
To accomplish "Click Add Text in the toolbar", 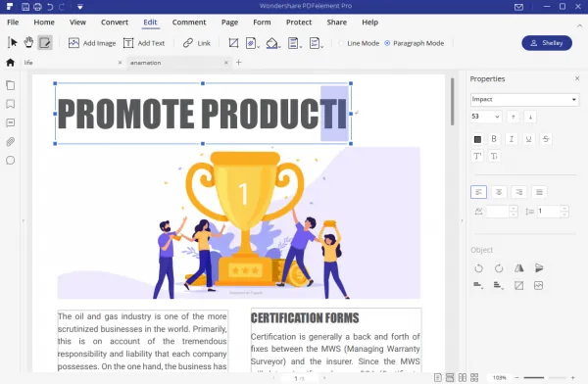I will [x=144, y=43].
